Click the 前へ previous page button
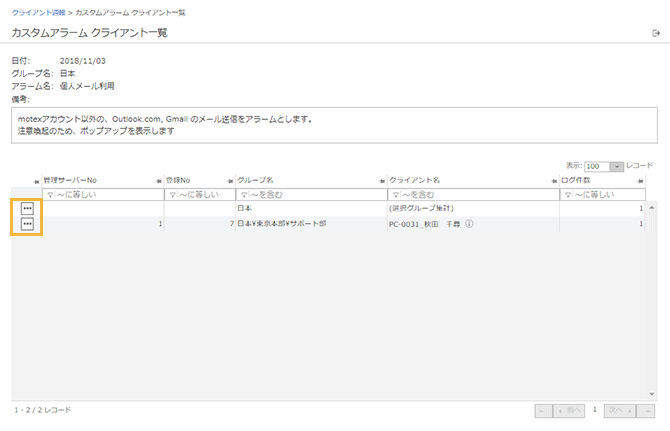Image resolution: width=670 pixels, height=431 pixels. pos(570,410)
